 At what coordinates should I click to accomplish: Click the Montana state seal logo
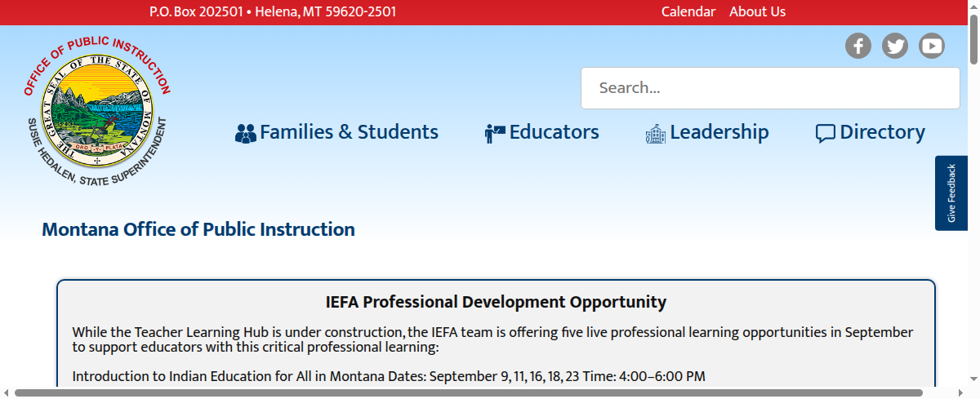click(x=98, y=111)
